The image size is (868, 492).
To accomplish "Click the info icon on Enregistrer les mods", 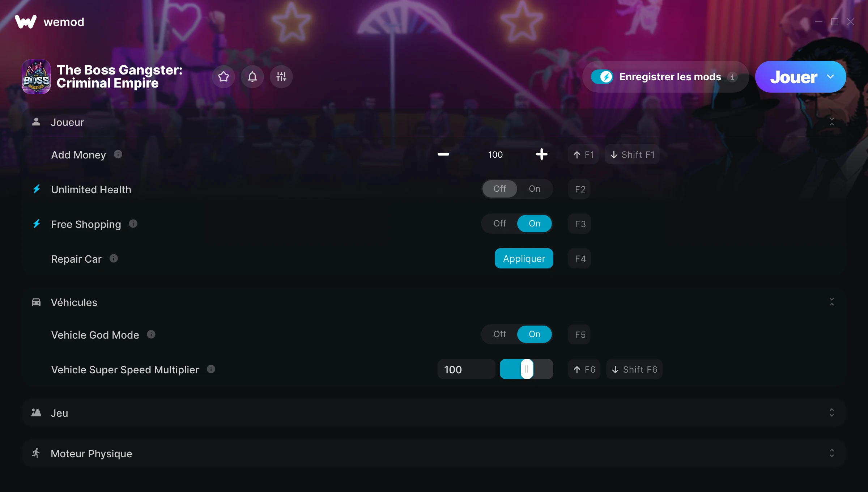I will [732, 77].
